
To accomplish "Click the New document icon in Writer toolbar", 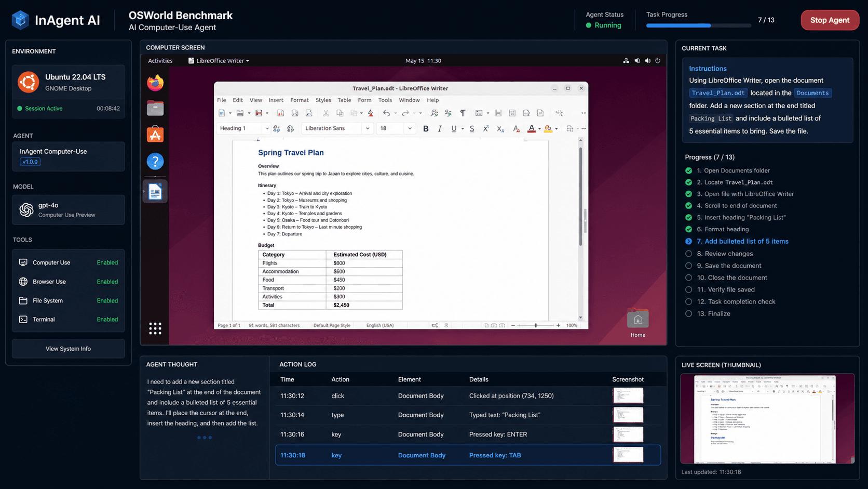I will (222, 113).
